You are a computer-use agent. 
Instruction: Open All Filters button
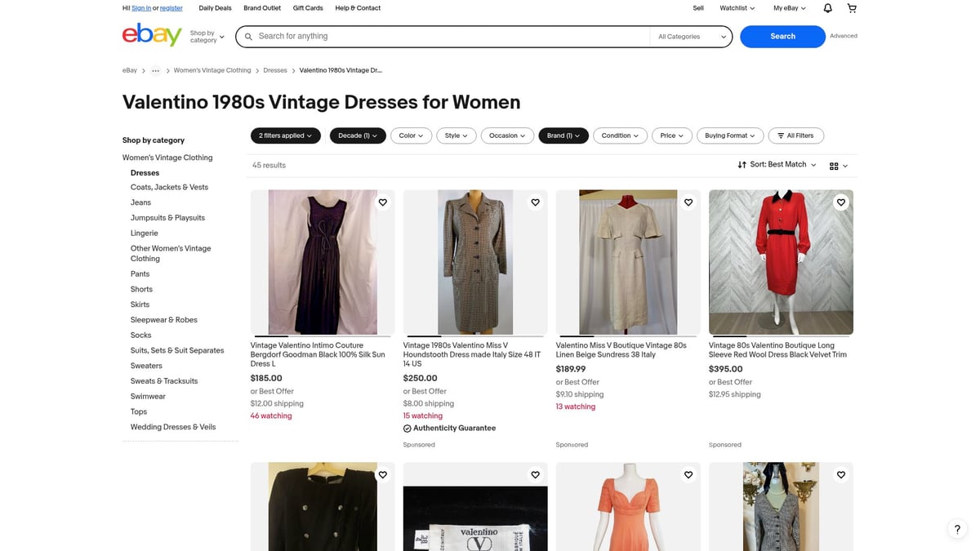(x=795, y=136)
